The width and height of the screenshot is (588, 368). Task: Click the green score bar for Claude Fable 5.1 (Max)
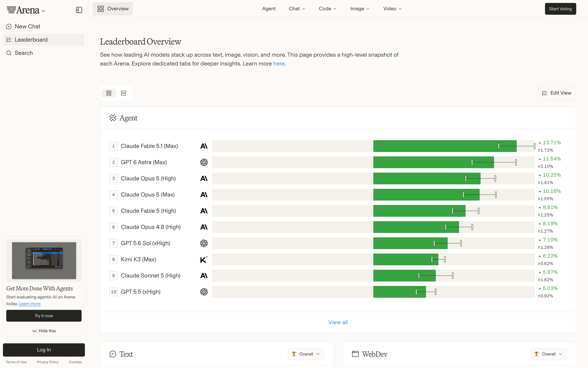[x=445, y=146]
